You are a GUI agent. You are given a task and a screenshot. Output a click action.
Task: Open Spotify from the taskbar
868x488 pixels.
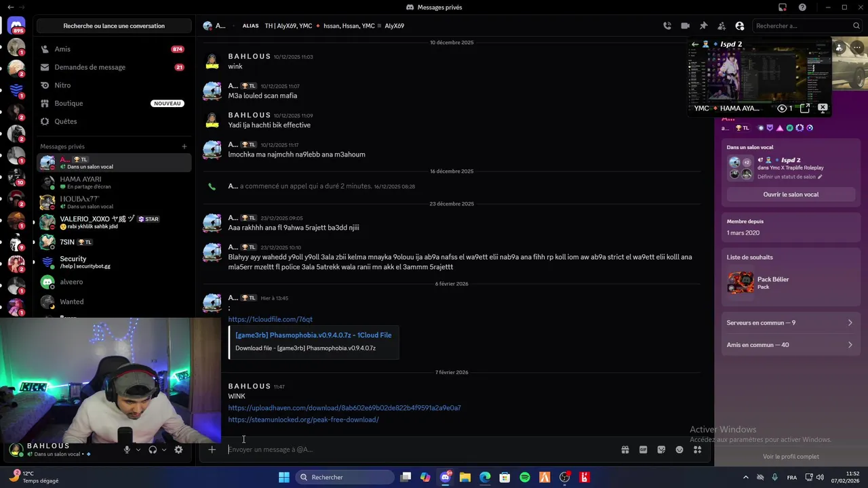pos(525,477)
